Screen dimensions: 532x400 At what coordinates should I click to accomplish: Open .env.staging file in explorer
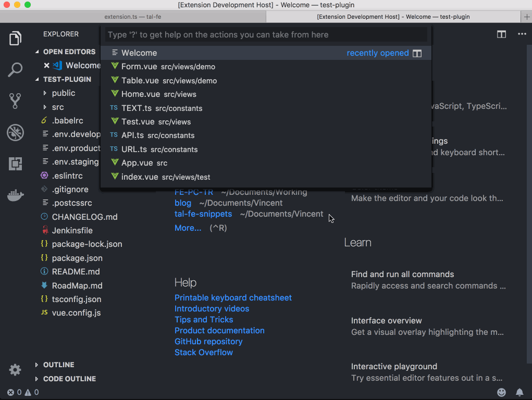coord(76,162)
